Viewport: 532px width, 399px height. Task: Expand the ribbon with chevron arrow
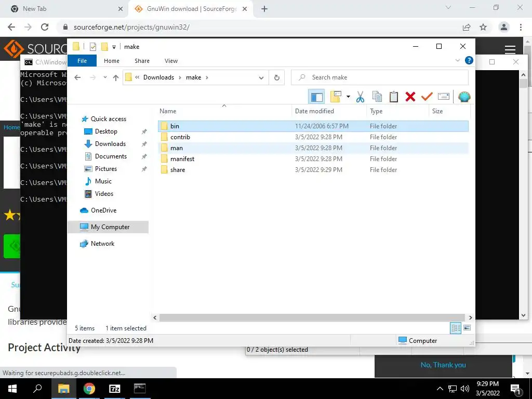[457, 60]
